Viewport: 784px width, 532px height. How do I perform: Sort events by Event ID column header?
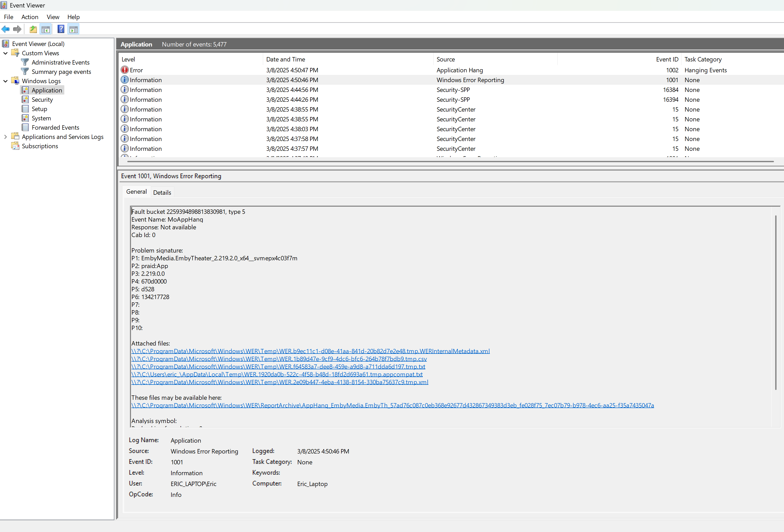pyautogui.click(x=667, y=59)
